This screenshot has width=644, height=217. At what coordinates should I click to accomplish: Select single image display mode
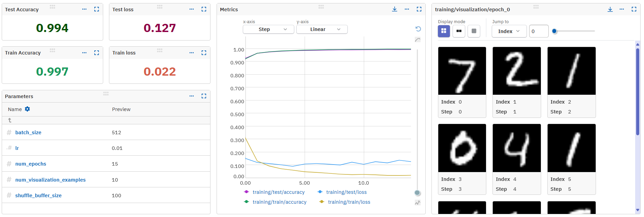[474, 31]
